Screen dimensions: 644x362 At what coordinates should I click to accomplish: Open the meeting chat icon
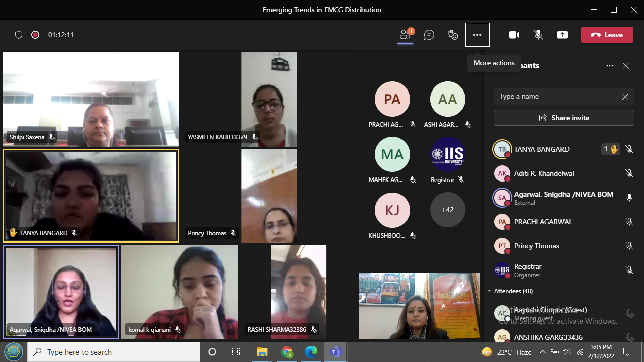pos(429,35)
